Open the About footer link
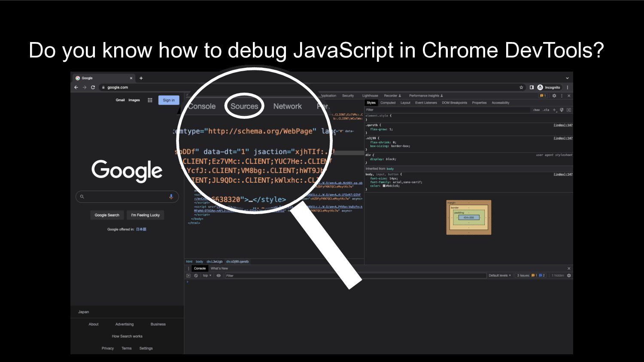Screen dimensions: 644x362 point(94,324)
